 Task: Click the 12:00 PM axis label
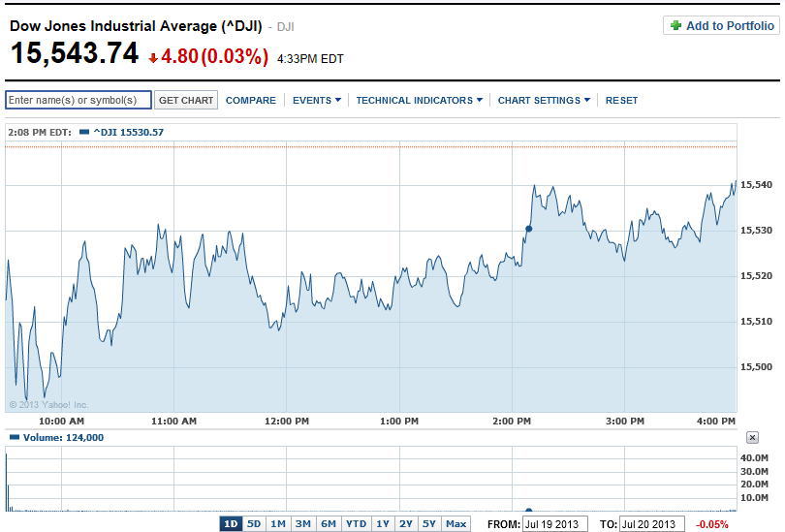[286, 422]
